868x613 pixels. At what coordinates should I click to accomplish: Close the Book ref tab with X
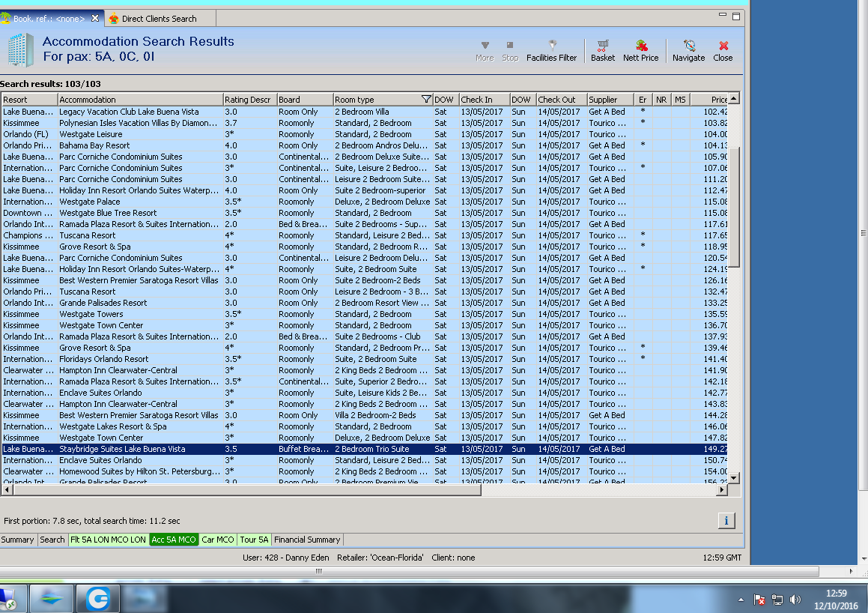[95, 18]
